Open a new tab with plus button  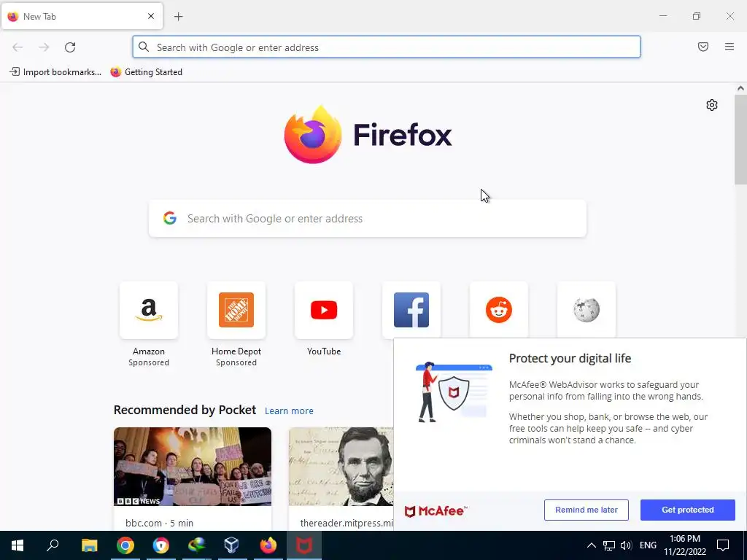click(x=178, y=17)
